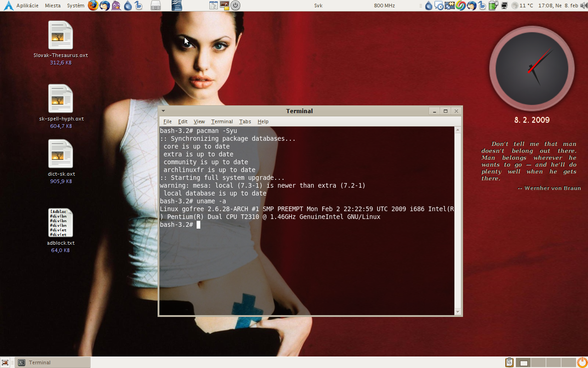Click the 800 MHz CPU frequency monitor

click(x=384, y=6)
